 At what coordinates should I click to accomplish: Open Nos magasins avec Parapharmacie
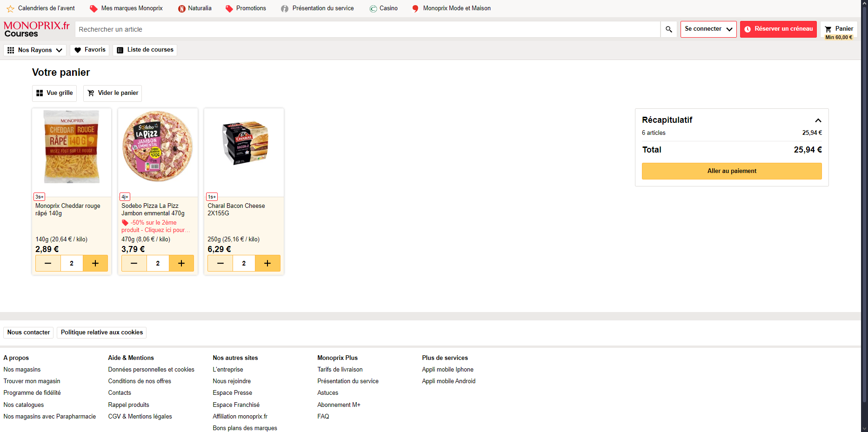(50, 417)
